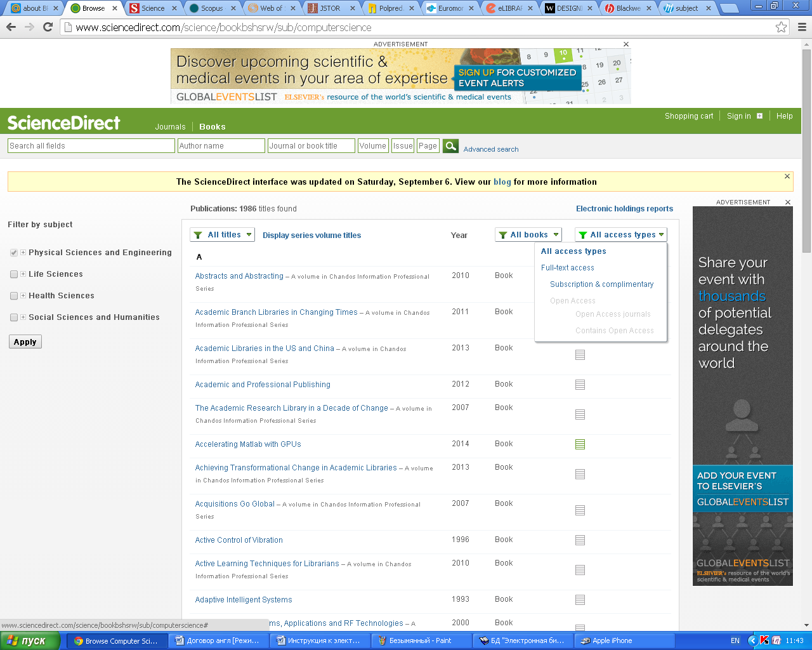Open Abstracts and Abstracting title

pyautogui.click(x=239, y=276)
